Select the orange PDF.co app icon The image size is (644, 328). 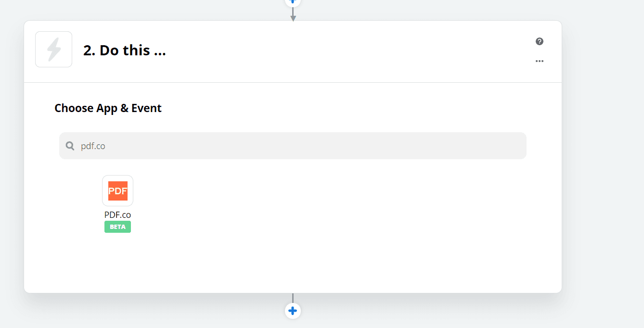pos(117,190)
